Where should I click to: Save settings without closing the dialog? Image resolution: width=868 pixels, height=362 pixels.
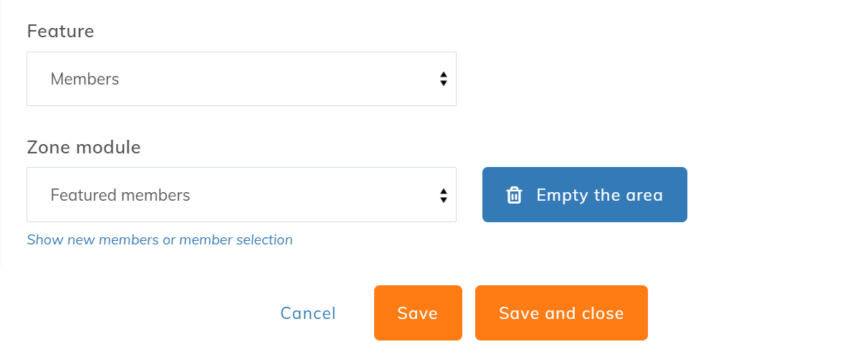click(x=418, y=313)
